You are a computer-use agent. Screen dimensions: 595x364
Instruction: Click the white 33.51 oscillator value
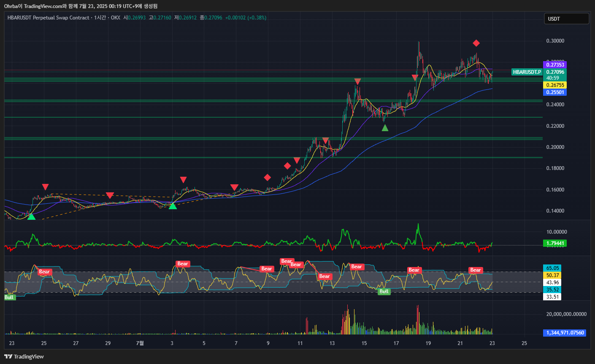point(552,297)
